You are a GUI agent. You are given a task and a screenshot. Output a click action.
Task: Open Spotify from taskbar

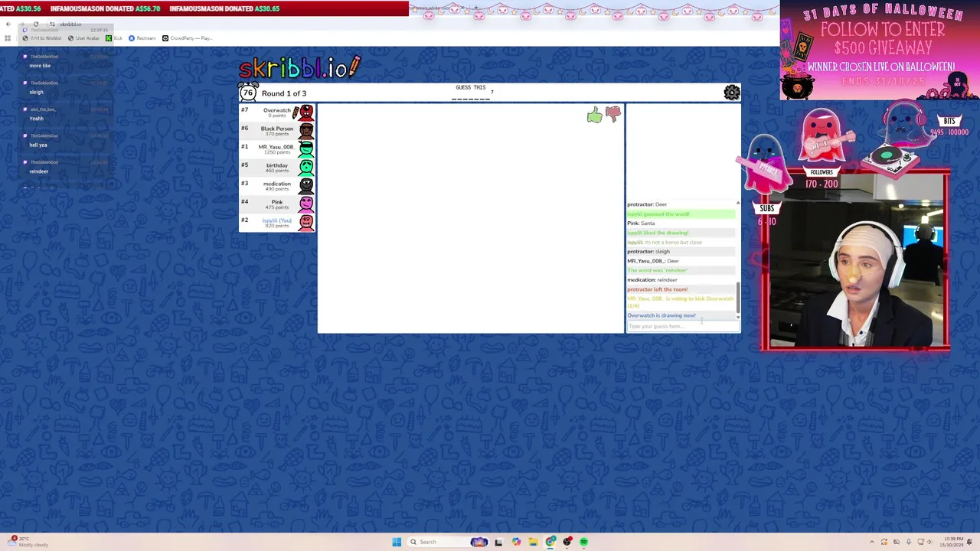click(x=583, y=542)
